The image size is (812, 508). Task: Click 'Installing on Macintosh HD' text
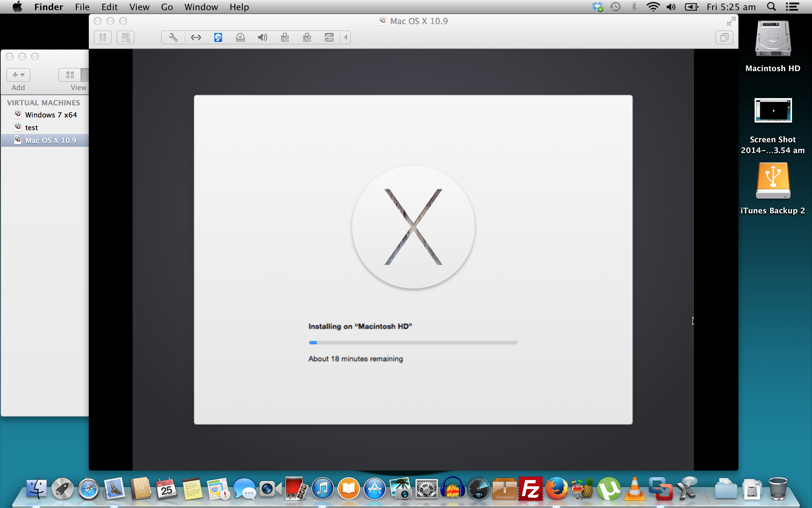360,326
